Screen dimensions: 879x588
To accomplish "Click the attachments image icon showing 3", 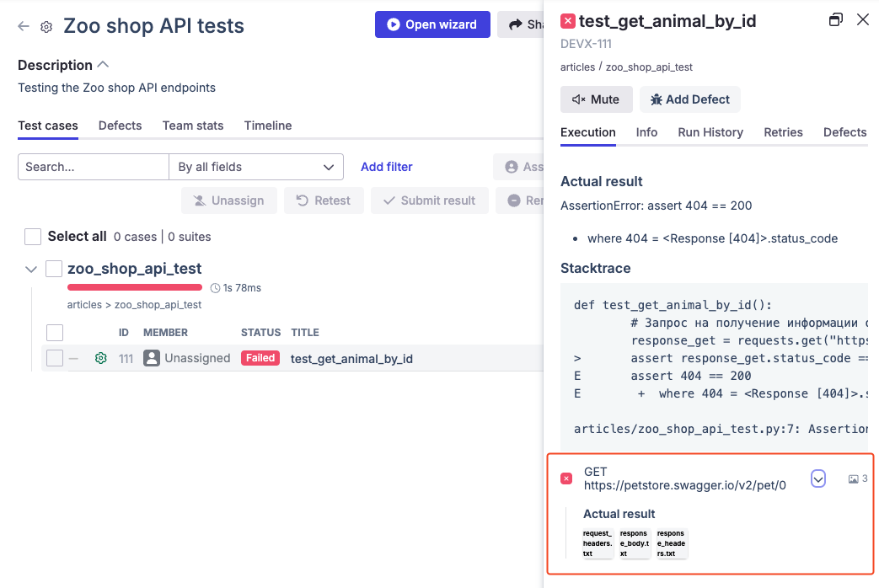I will [x=854, y=478].
